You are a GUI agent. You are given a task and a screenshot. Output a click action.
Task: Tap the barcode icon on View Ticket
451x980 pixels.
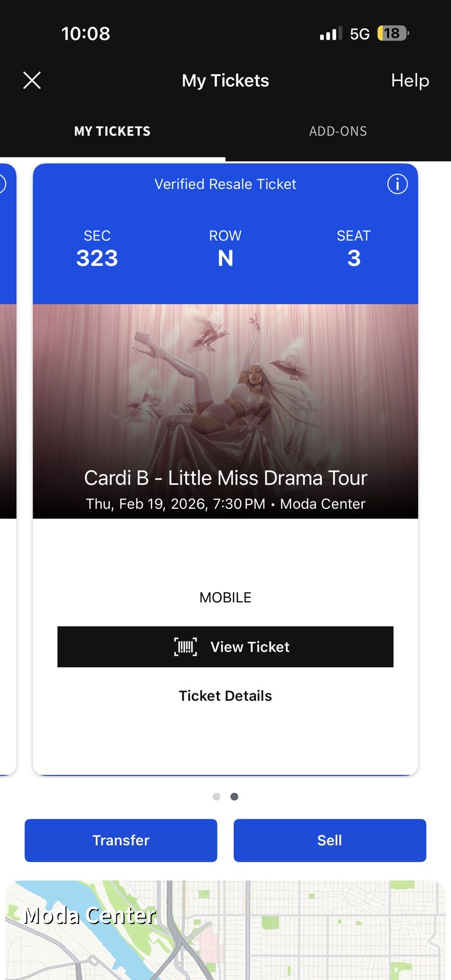click(185, 647)
